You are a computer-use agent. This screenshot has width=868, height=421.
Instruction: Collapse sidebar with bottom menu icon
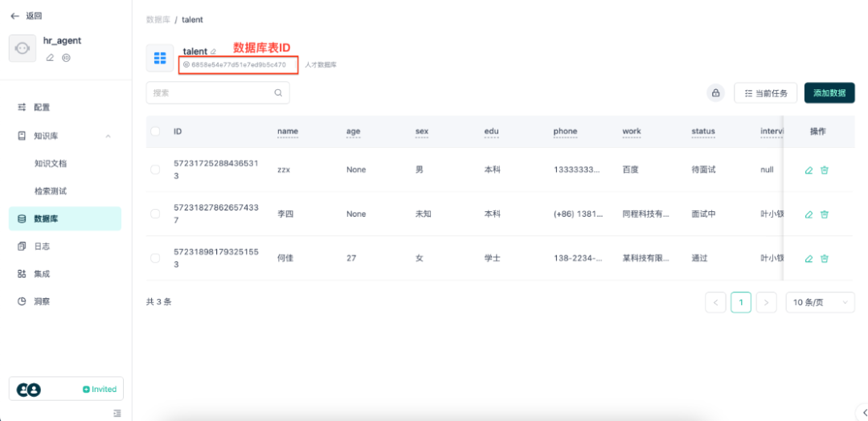[x=117, y=413]
